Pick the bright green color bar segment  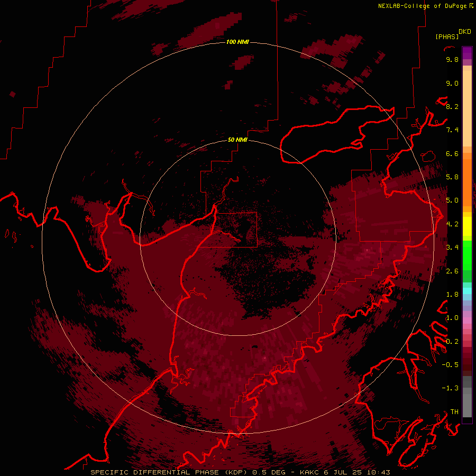point(467,255)
